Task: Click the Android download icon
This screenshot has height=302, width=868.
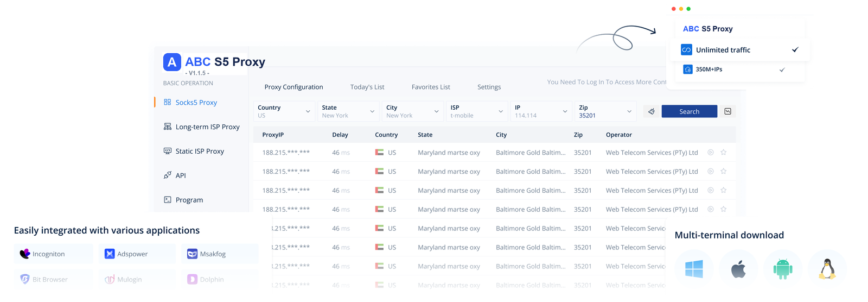Action: 783,268
